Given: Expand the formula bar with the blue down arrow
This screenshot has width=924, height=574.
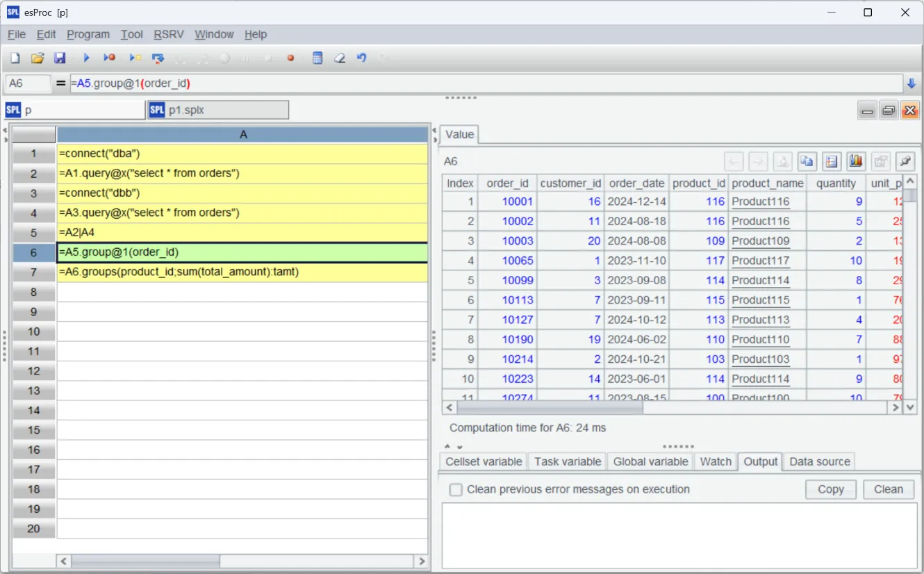Looking at the screenshot, I should click(911, 83).
